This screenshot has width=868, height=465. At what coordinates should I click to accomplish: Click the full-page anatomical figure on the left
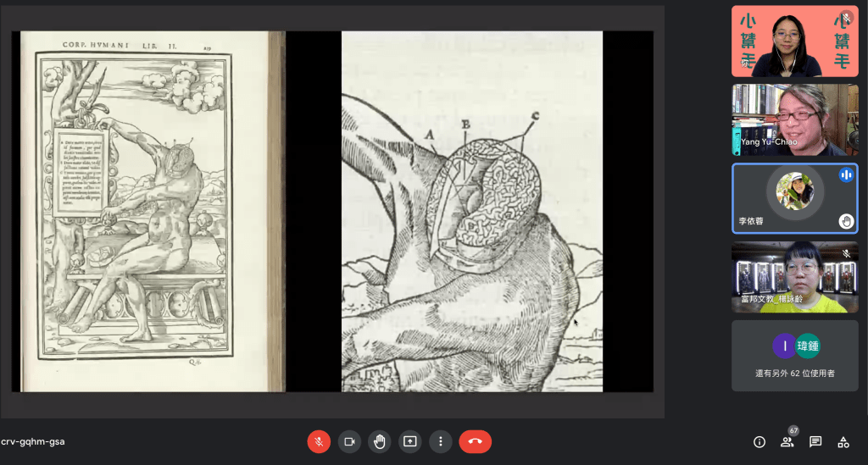pos(148,212)
